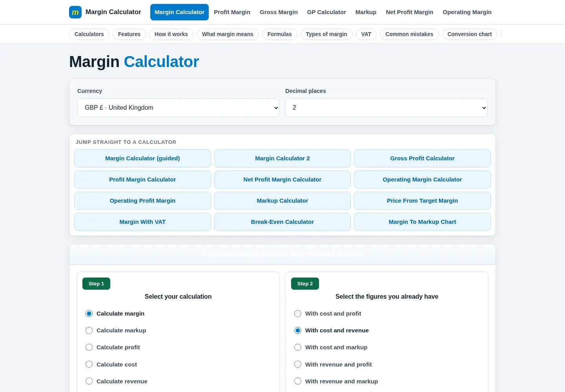Go to Net Profit Margin page
Viewport: 565px width, 392px height.
point(410,12)
